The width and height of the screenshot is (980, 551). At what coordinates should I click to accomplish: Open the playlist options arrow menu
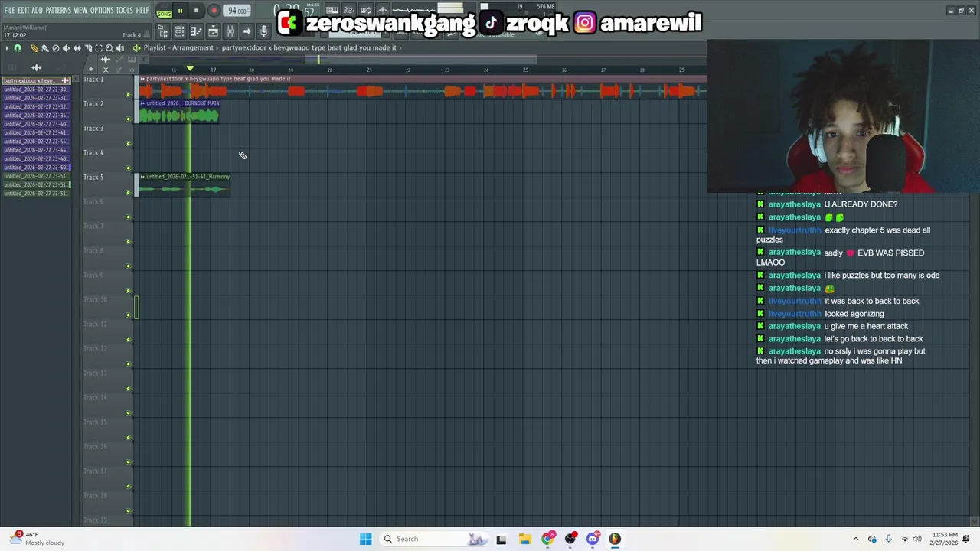(x=7, y=48)
